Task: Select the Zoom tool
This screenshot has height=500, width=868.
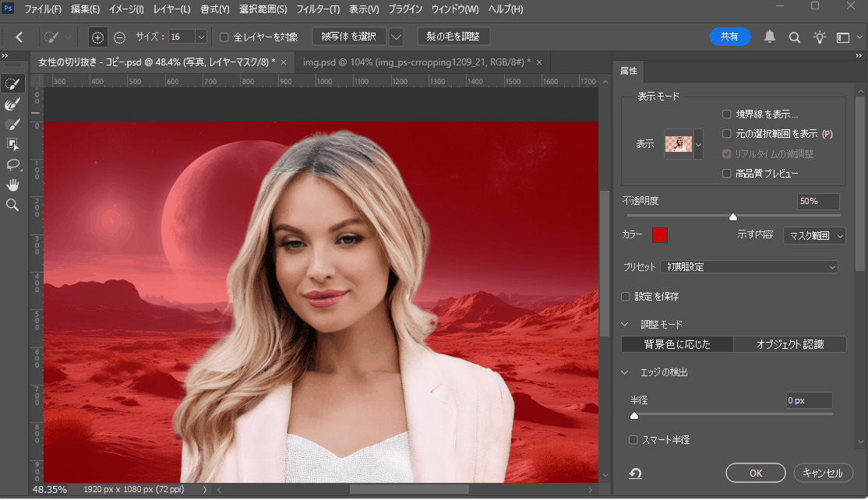Action: pos(12,205)
